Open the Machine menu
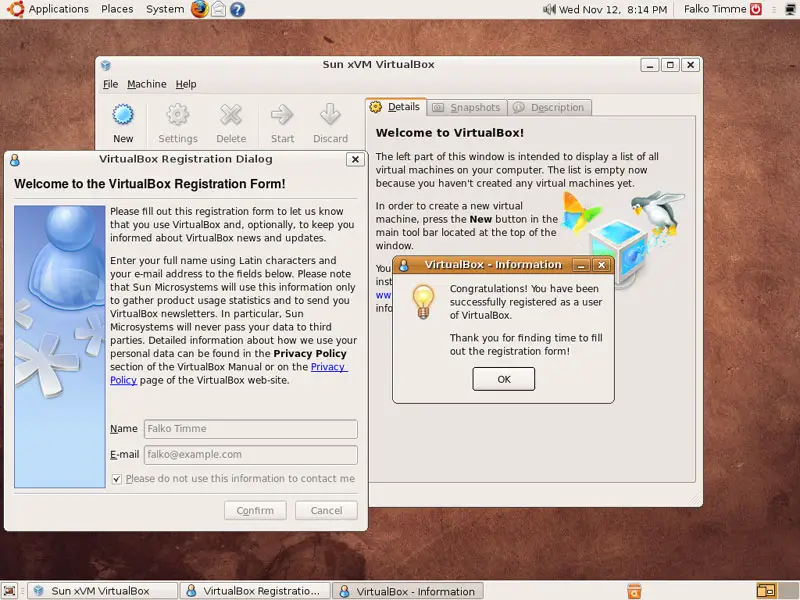This screenshot has height=600, width=800. click(x=147, y=84)
